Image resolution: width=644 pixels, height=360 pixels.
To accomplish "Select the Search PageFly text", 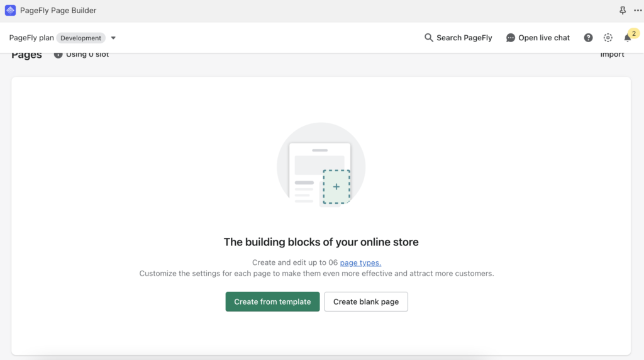I will (464, 38).
